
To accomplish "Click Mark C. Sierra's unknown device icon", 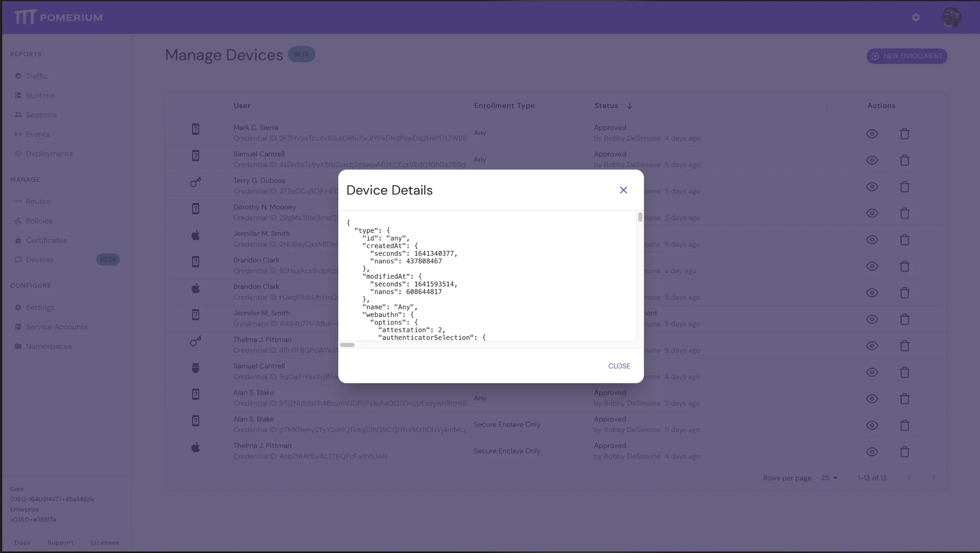I will 195,129.
